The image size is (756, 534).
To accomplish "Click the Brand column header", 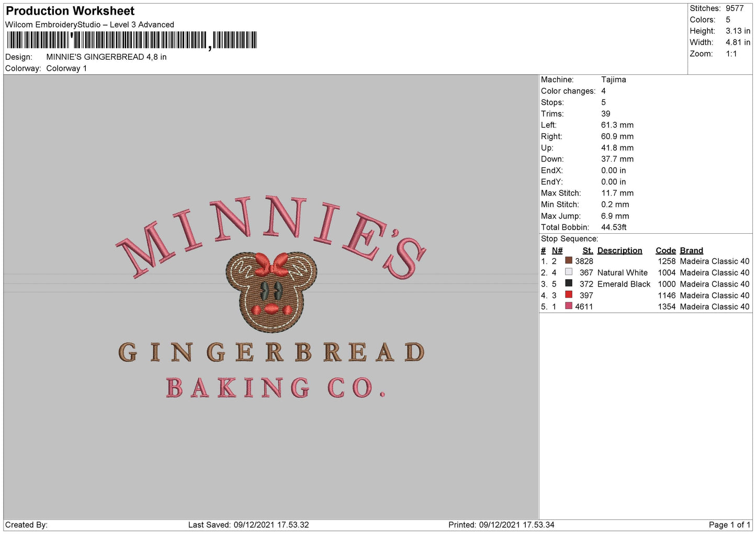I will click(691, 251).
